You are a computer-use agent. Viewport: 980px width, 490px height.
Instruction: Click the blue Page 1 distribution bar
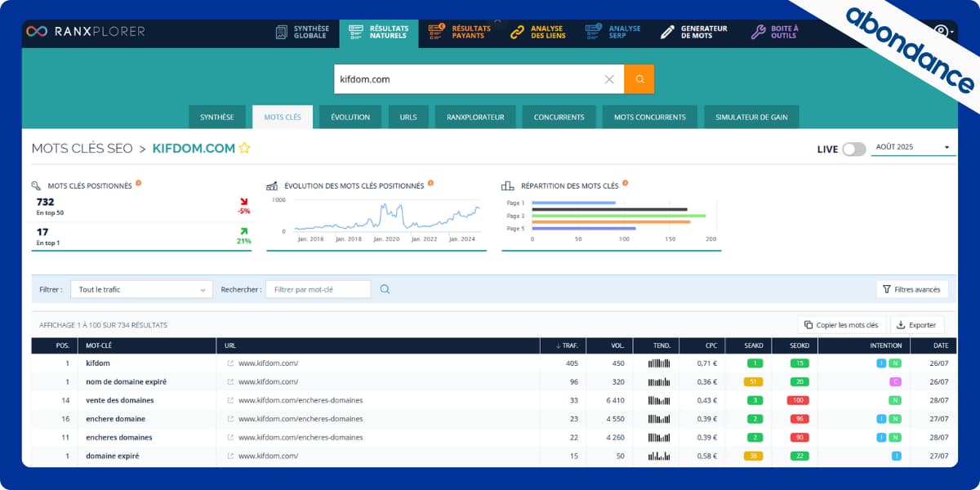[x=573, y=203]
